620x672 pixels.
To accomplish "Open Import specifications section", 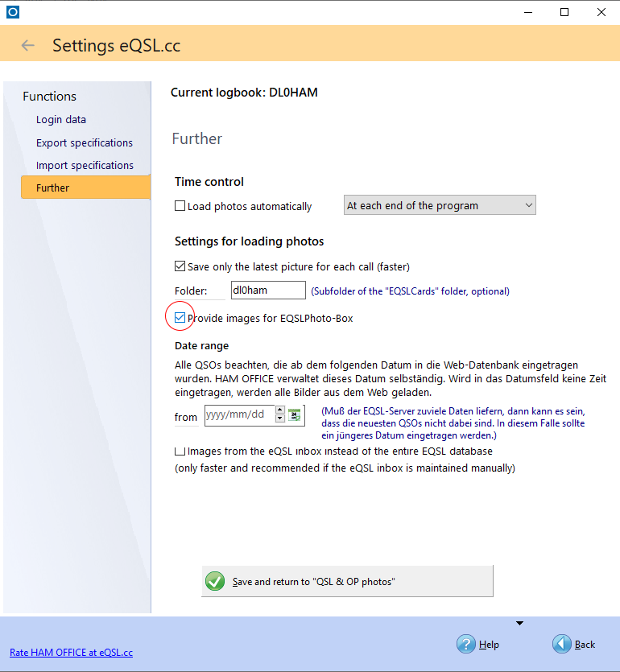I will coord(85,166).
